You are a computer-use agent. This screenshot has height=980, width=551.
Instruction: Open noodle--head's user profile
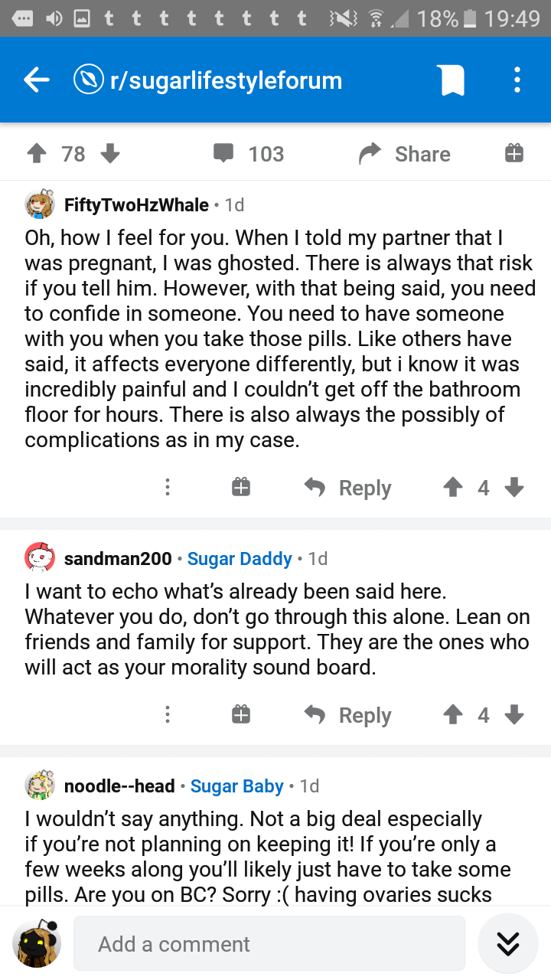[x=119, y=786]
